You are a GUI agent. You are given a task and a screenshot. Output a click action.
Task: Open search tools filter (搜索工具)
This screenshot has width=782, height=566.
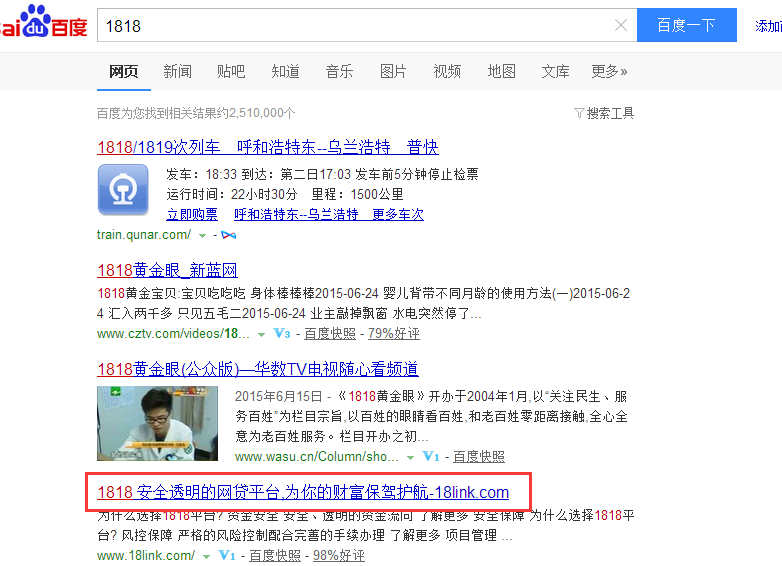coord(604,113)
